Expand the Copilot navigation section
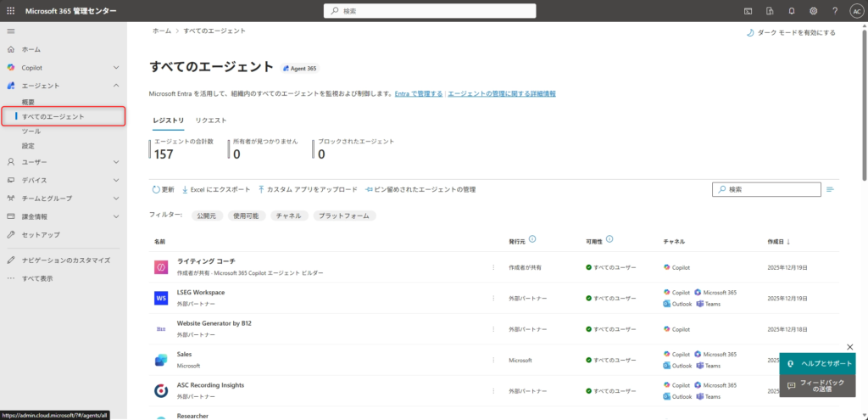The height and width of the screenshot is (420, 868). 116,67
